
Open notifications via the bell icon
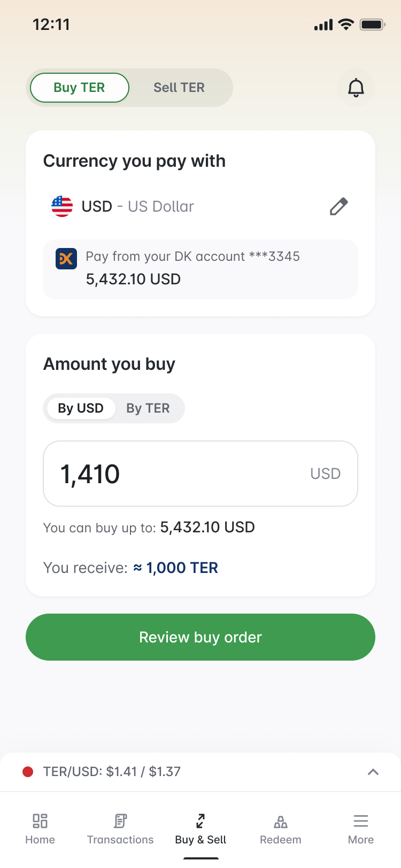click(x=356, y=88)
